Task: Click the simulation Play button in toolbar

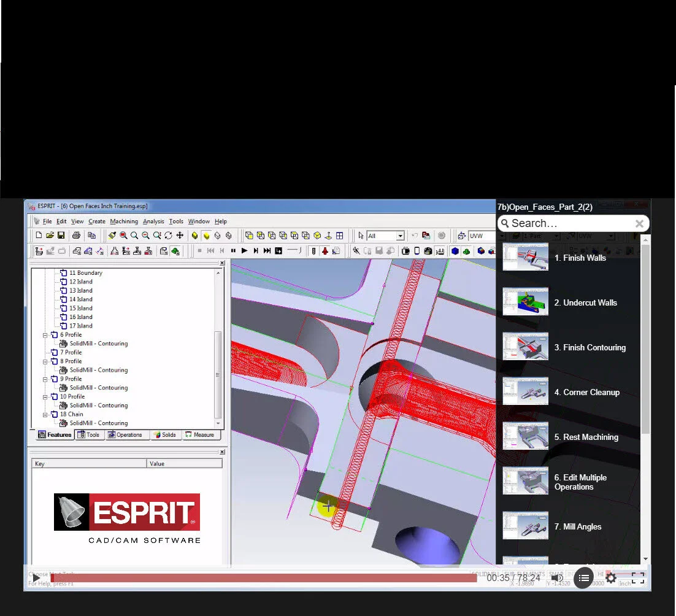Action: 244,251
